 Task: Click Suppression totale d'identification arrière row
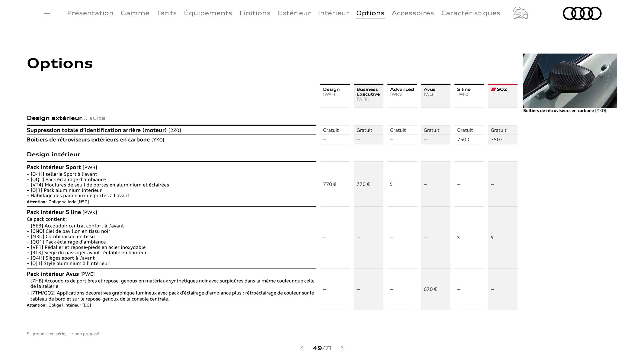(171, 130)
